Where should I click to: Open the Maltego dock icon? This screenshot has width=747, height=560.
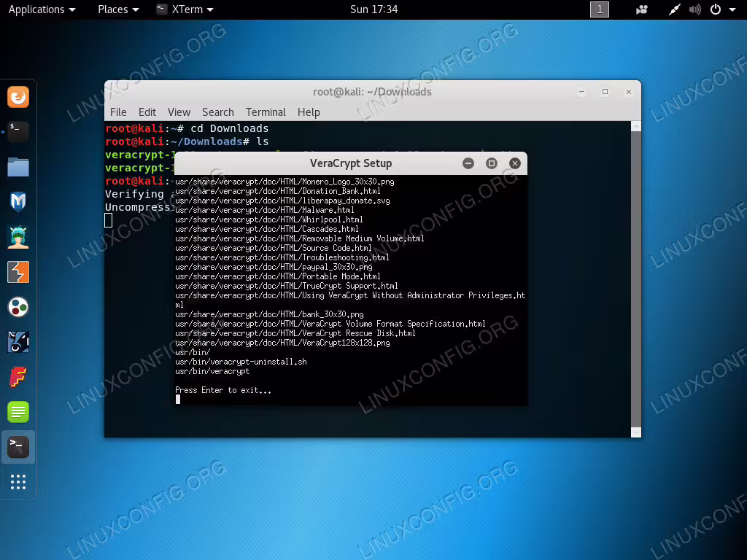pyautogui.click(x=18, y=342)
